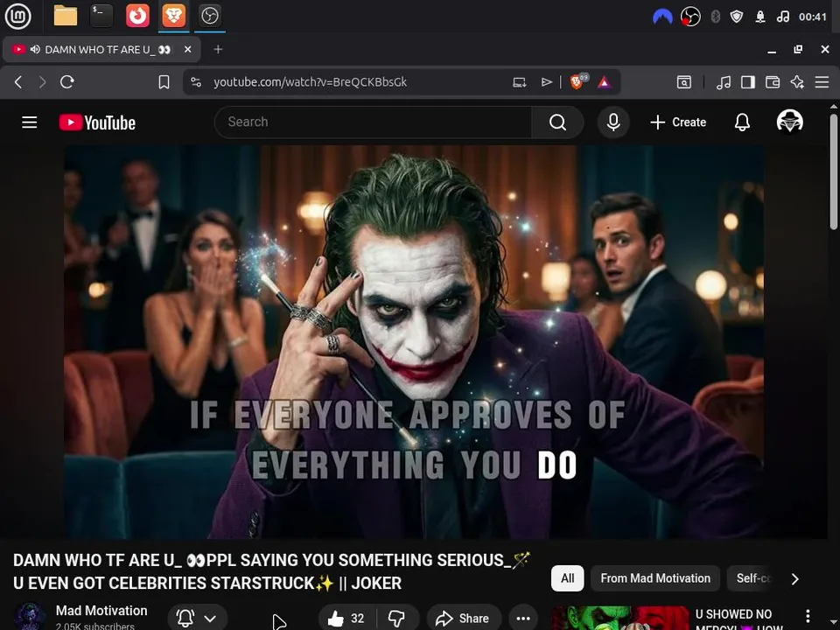This screenshot has height=630, width=840.
Task: Open YouTube notifications bell
Action: tap(742, 122)
